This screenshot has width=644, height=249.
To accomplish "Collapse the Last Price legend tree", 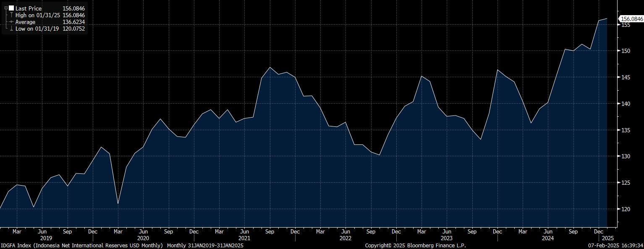I will click(5, 8).
